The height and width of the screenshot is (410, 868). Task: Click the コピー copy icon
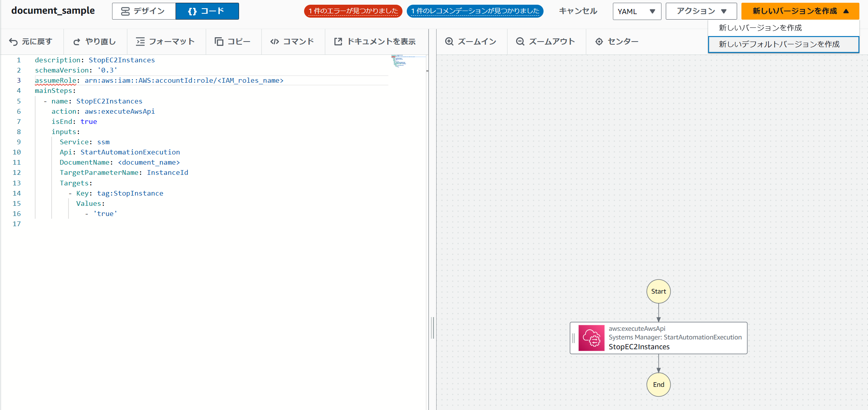click(x=219, y=42)
